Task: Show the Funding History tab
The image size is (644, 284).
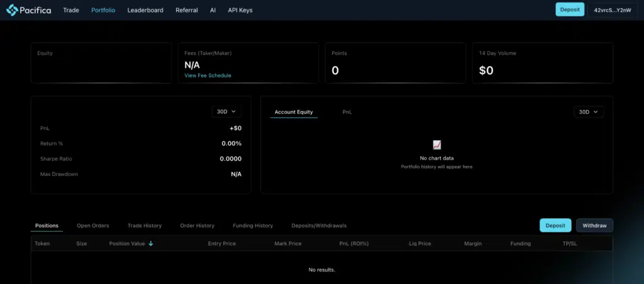Action: 253,226
